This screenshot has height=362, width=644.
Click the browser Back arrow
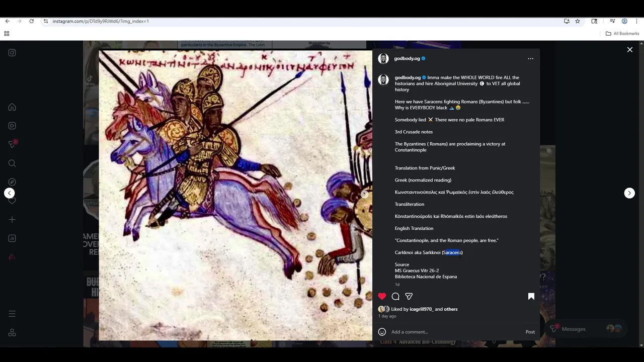pos(7,21)
